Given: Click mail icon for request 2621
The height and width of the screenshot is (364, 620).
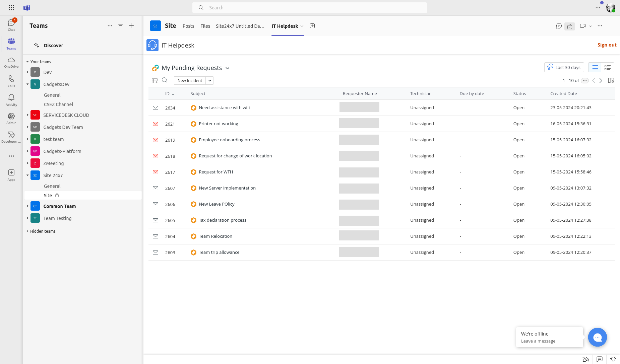Looking at the screenshot, I should pyautogui.click(x=156, y=124).
